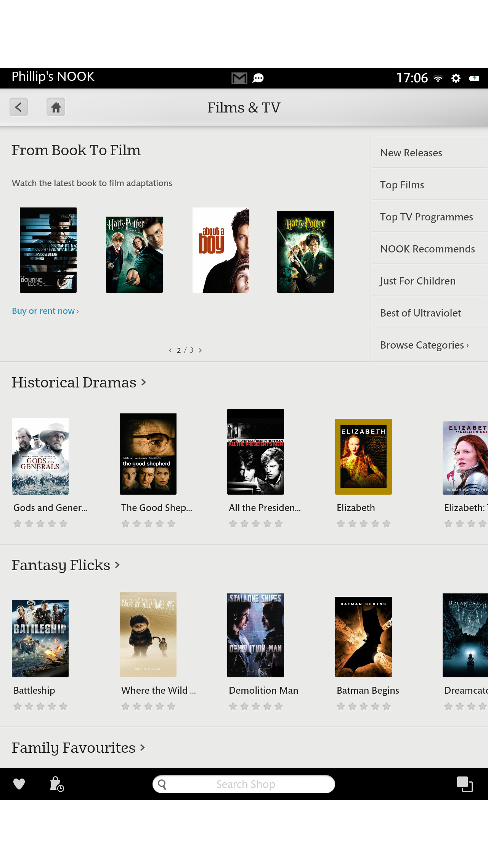The width and height of the screenshot is (488, 868).
Task: Open Best of Ultraviolet
Action: [x=430, y=313]
